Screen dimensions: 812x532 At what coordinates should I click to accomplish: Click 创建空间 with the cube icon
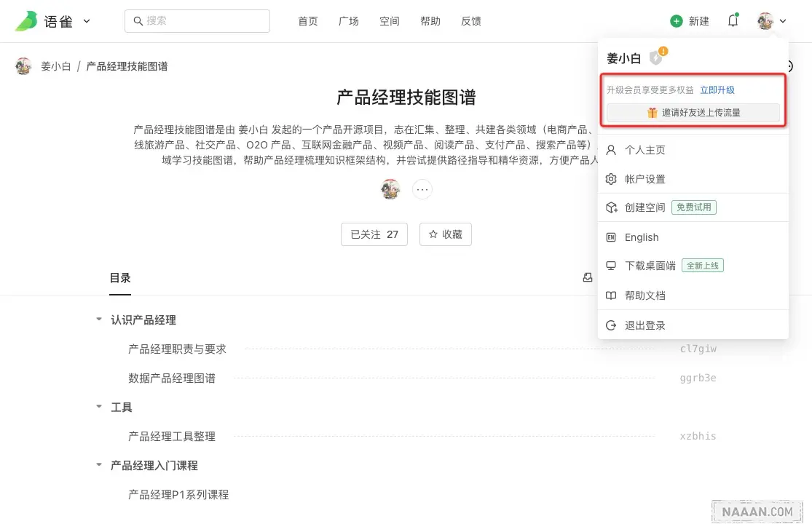click(x=645, y=207)
